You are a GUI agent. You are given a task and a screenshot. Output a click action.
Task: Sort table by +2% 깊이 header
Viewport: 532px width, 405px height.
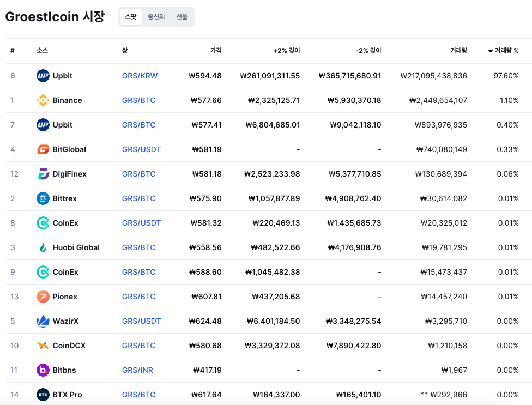(x=287, y=51)
